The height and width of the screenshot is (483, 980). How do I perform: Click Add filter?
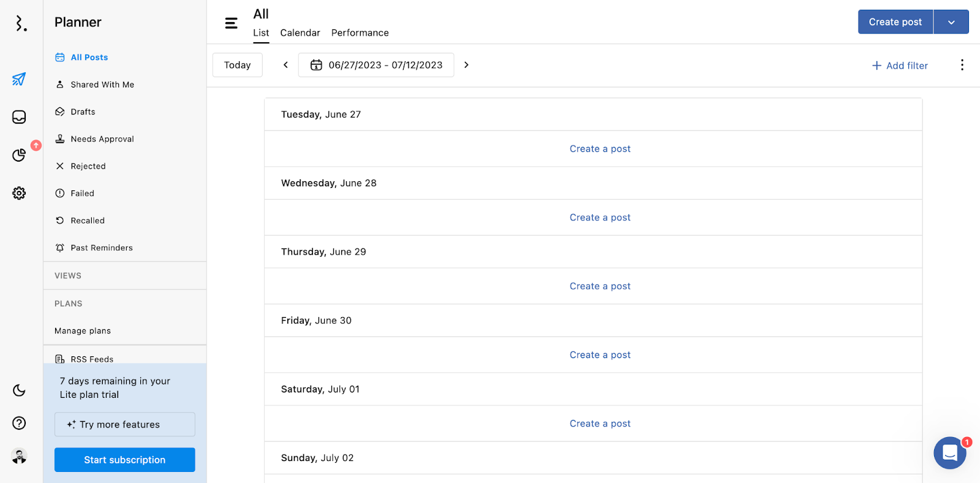(x=899, y=66)
